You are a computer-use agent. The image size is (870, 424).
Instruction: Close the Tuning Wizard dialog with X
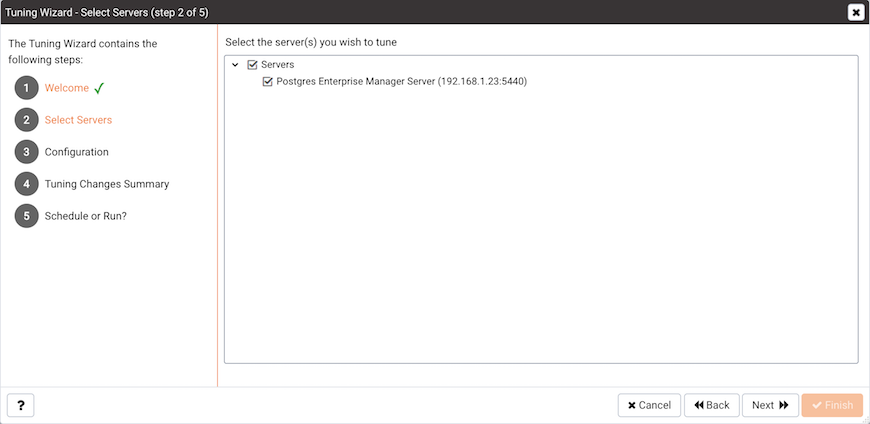point(856,12)
